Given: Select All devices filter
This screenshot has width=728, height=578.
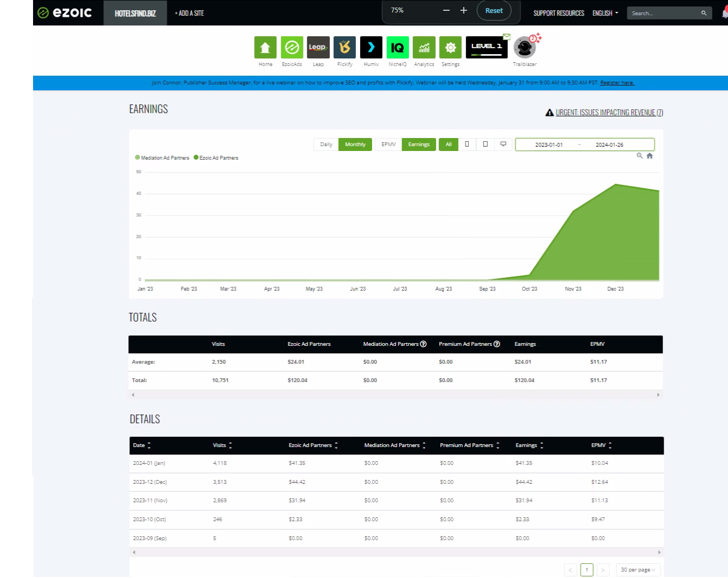Looking at the screenshot, I should click(448, 144).
